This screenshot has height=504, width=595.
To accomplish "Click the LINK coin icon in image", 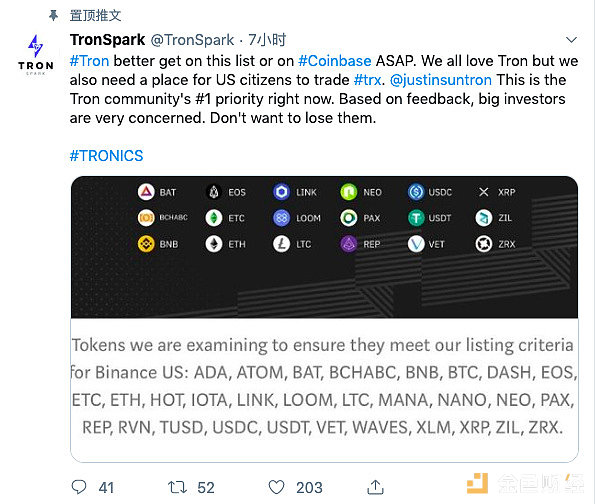I will [281, 192].
